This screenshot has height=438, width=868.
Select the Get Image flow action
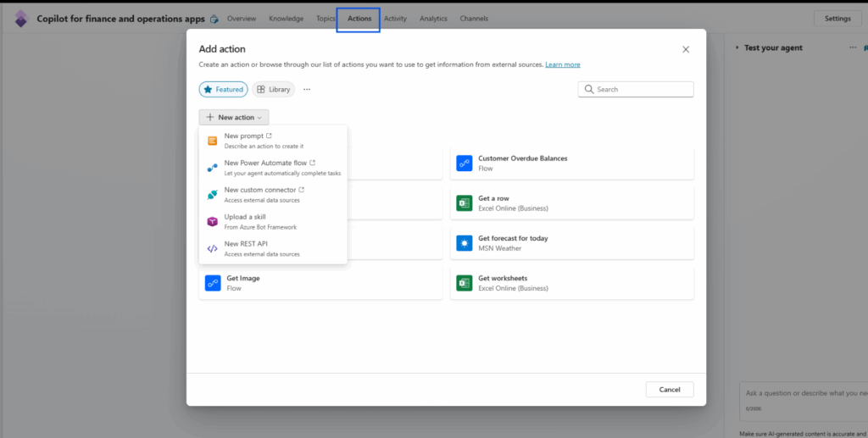[320, 283]
